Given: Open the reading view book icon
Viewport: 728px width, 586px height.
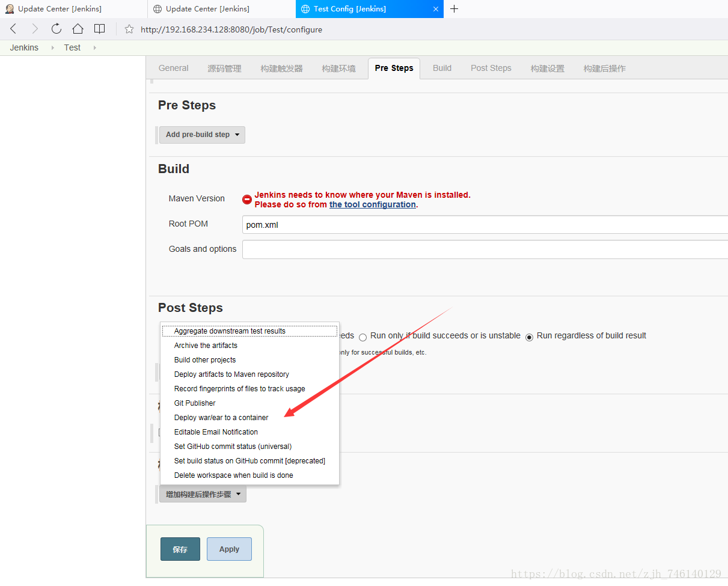Looking at the screenshot, I should point(99,29).
